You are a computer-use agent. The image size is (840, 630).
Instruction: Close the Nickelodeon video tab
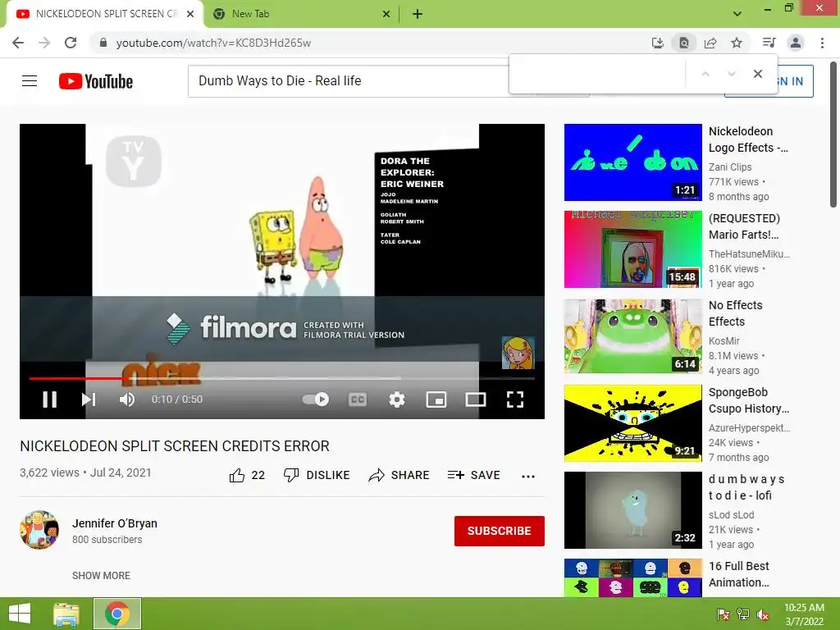pos(190,14)
